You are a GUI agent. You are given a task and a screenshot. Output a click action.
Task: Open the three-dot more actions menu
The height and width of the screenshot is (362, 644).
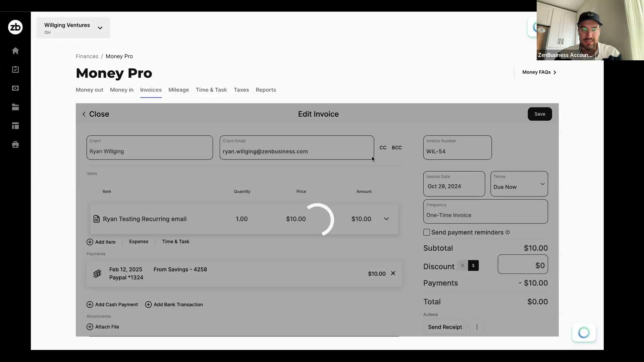pyautogui.click(x=477, y=327)
